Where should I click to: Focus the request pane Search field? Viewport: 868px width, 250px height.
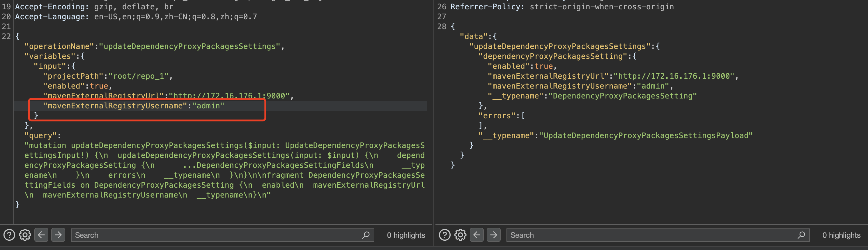point(216,235)
